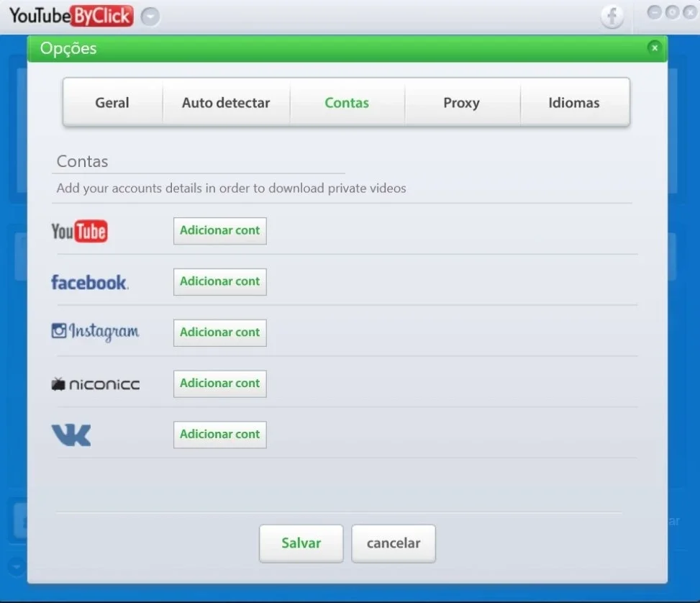Click the Facebook icon in title bar
Image resolution: width=700 pixels, height=603 pixels.
612,17
